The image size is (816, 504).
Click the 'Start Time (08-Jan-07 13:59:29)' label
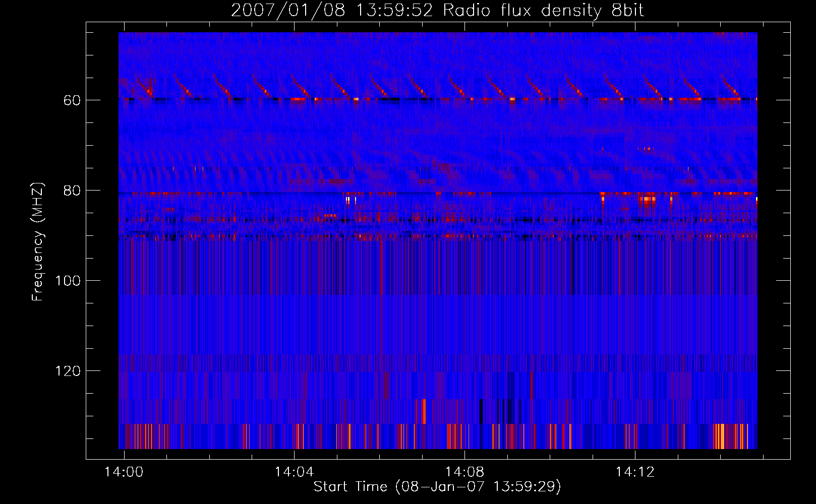[437, 487]
